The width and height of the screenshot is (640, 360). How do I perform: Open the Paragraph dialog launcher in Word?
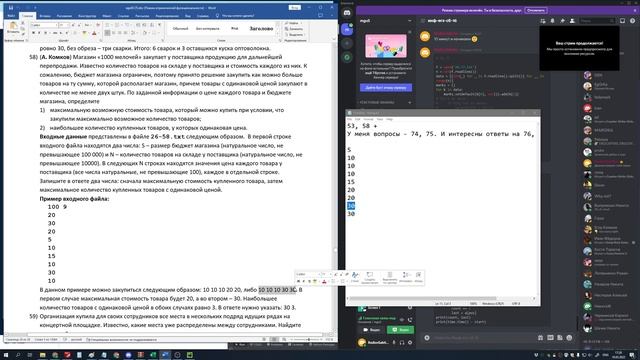click(x=163, y=40)
